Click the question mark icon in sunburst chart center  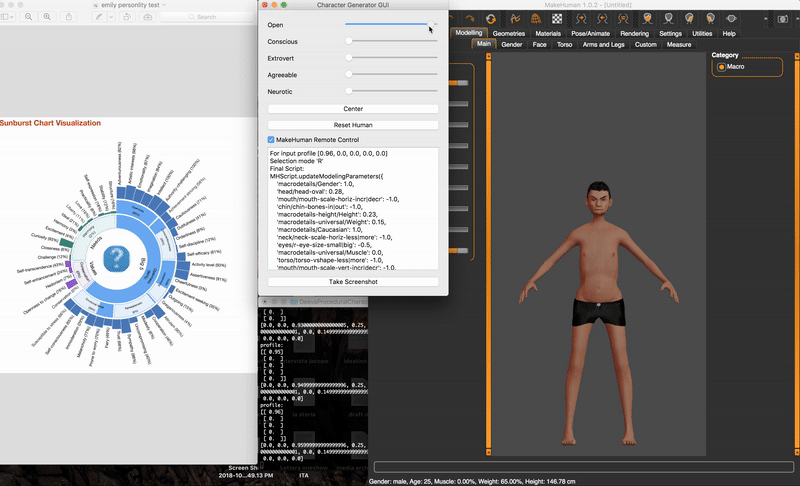tap(117, 259)
